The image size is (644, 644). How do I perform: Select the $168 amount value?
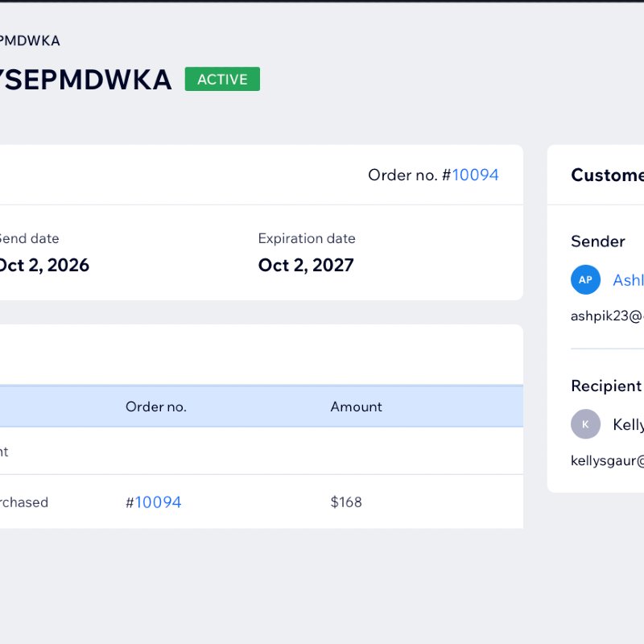coord(346,502)
